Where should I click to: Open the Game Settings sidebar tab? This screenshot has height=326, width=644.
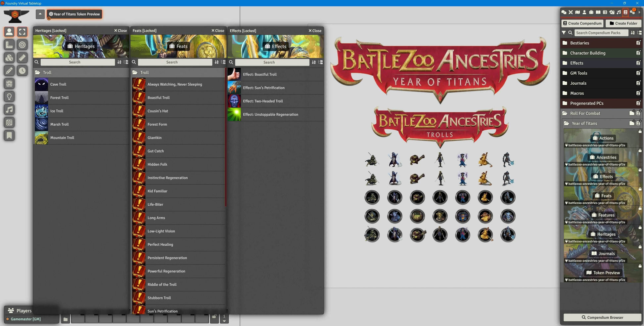pos(632,12)
